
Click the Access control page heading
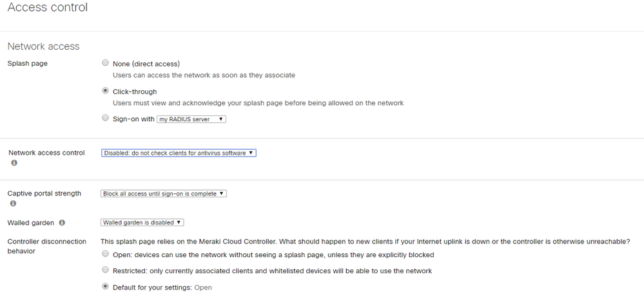pos(47,8)
